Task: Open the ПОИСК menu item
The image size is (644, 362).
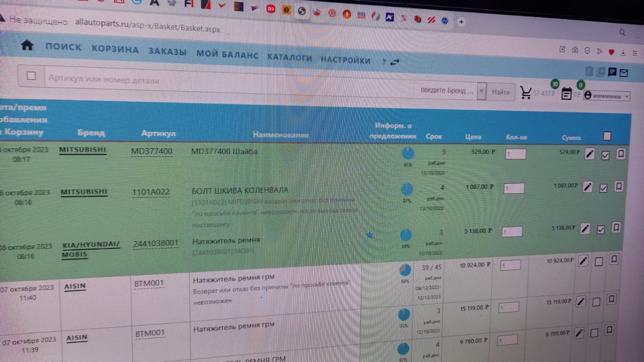Action: coord(63,47)
